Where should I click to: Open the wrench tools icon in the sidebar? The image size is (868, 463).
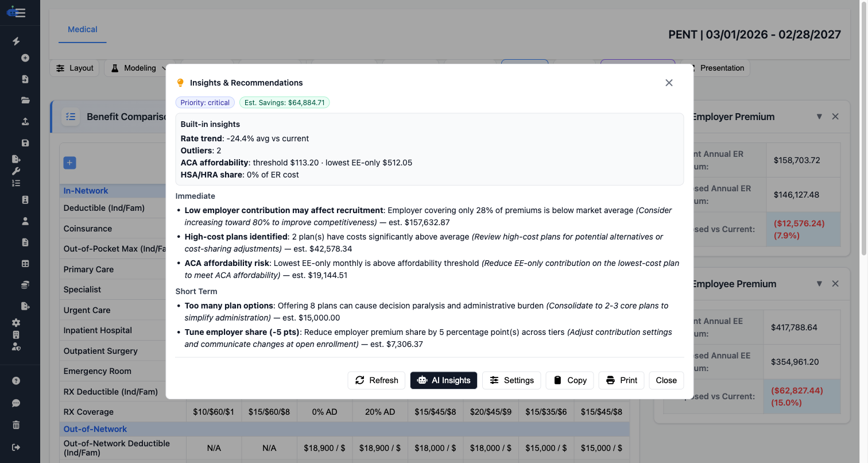pos(15,171)
